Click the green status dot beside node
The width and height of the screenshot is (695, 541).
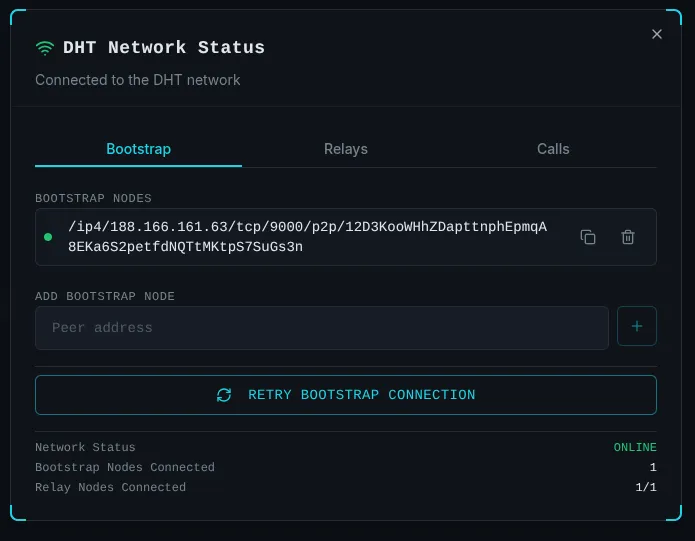[x=48, y=237]
